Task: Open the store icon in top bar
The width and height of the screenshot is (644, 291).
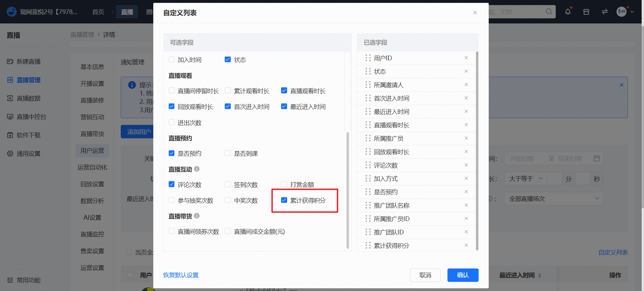Action: (x=586, y=12)
